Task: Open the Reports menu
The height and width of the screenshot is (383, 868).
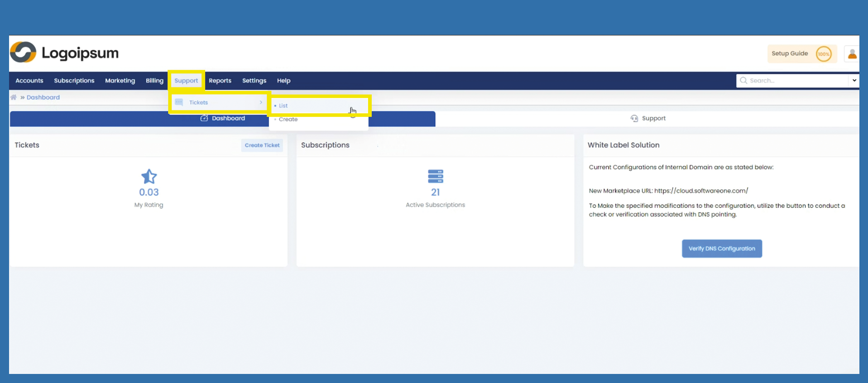Action: [220, 81]
